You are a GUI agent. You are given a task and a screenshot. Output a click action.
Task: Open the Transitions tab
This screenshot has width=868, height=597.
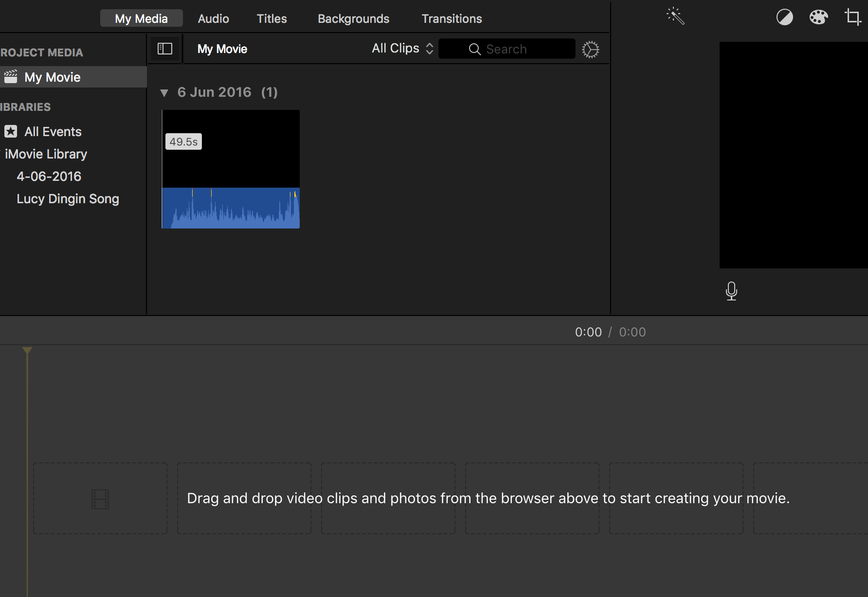(x=452, y=18)
